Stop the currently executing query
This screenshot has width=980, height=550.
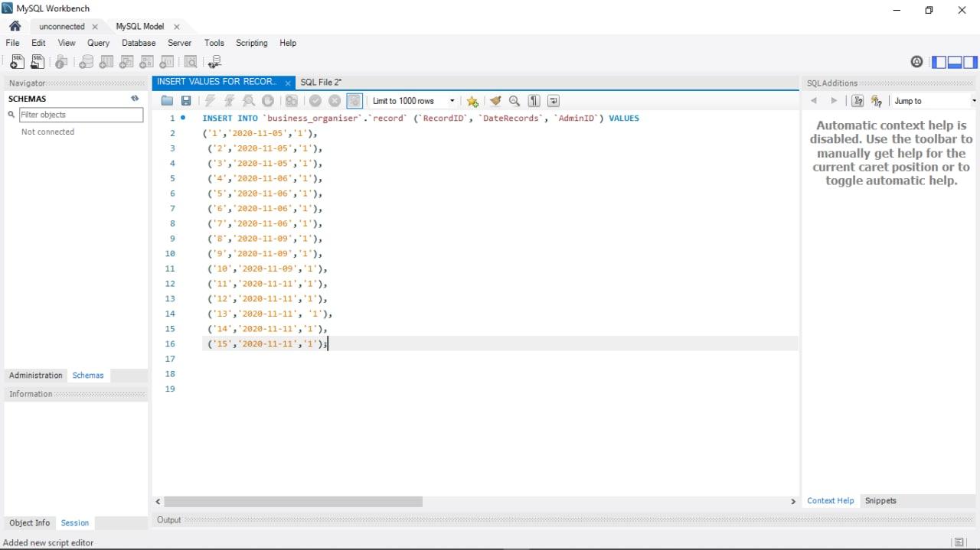267,100
